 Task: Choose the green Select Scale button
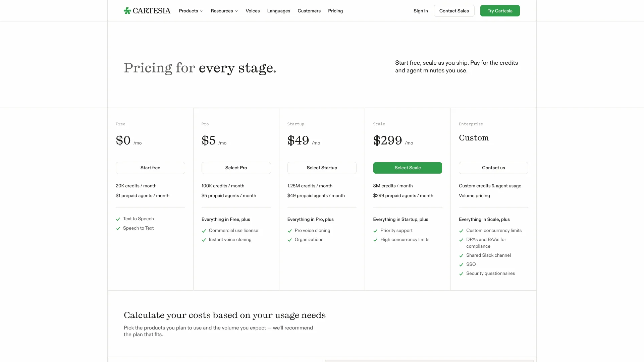click(x=408, y=168)
